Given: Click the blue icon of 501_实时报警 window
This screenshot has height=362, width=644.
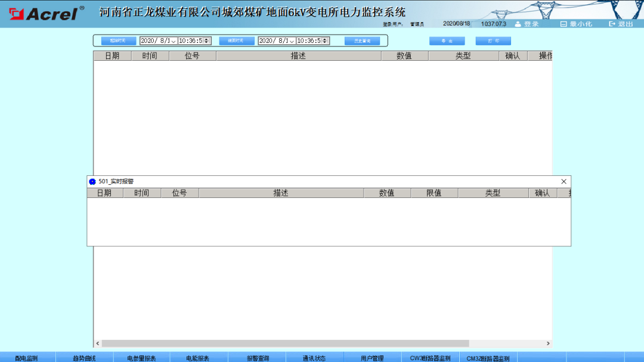Looking at the screenshot, I should pyautogui.click(x=92, y=182).
